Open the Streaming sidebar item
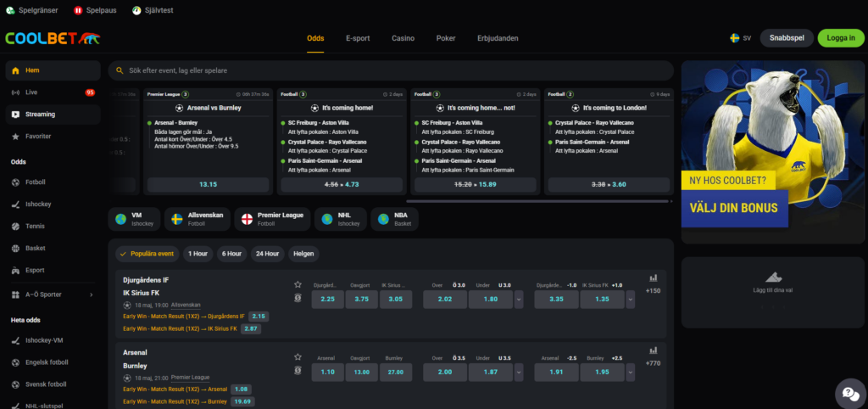Screen dimensions: 868x409 (x=53, y=115)
